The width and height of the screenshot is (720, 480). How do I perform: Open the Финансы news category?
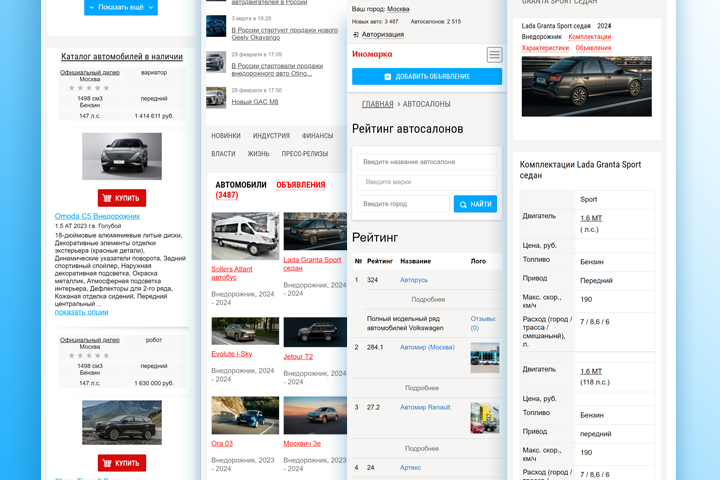pyautogui.click(x=317, y=136)
